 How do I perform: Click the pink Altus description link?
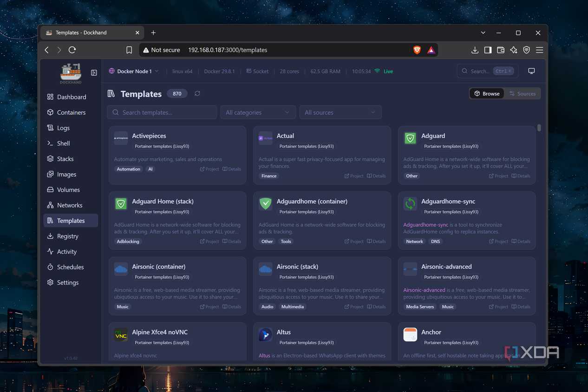[264, 356]
